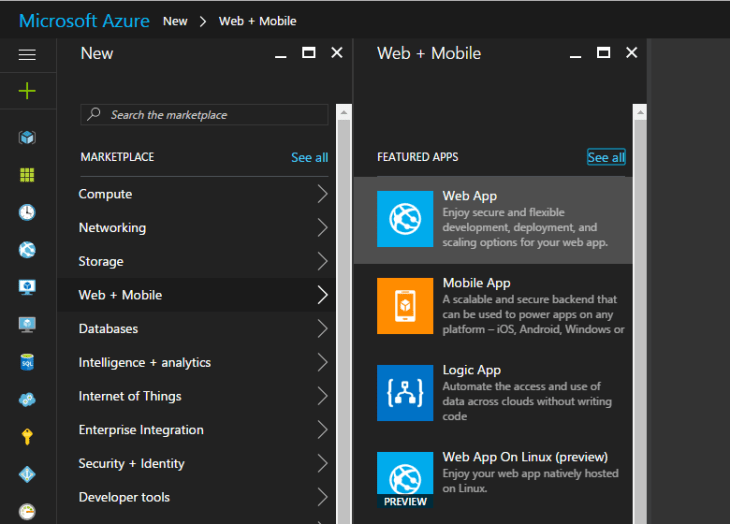Expand the Internet of Things chevron
730x524 pixels.
323,396
